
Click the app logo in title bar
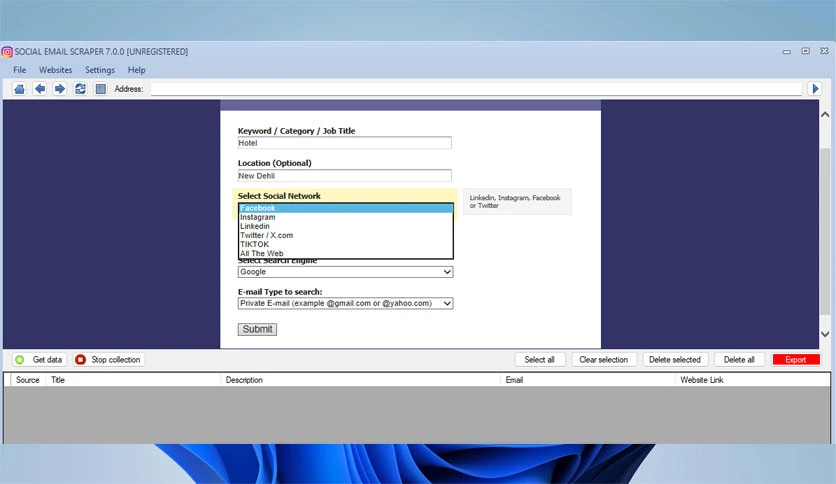coord(7,52)
